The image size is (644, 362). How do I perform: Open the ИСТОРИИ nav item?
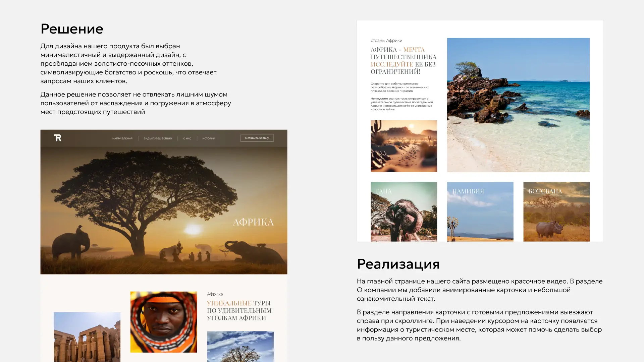click(209, 138)
